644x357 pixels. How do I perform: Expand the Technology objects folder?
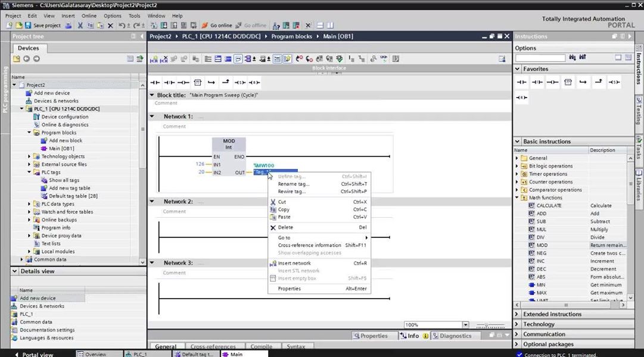(x=29, y=156)
